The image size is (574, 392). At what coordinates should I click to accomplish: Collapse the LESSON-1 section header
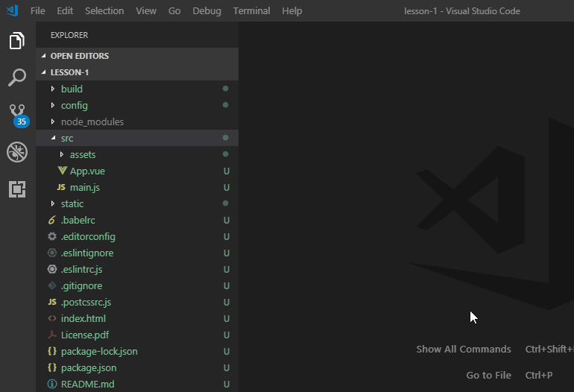point(69,73)
